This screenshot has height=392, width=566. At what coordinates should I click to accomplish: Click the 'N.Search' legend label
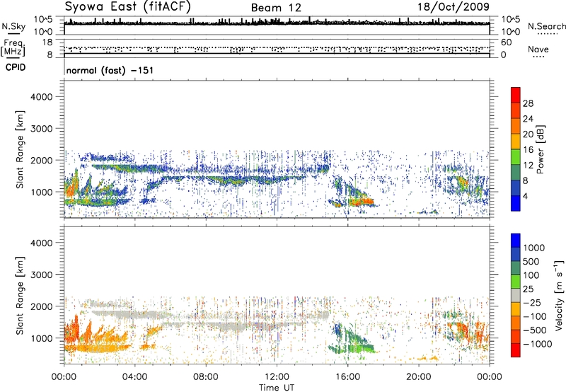(546, 26)
